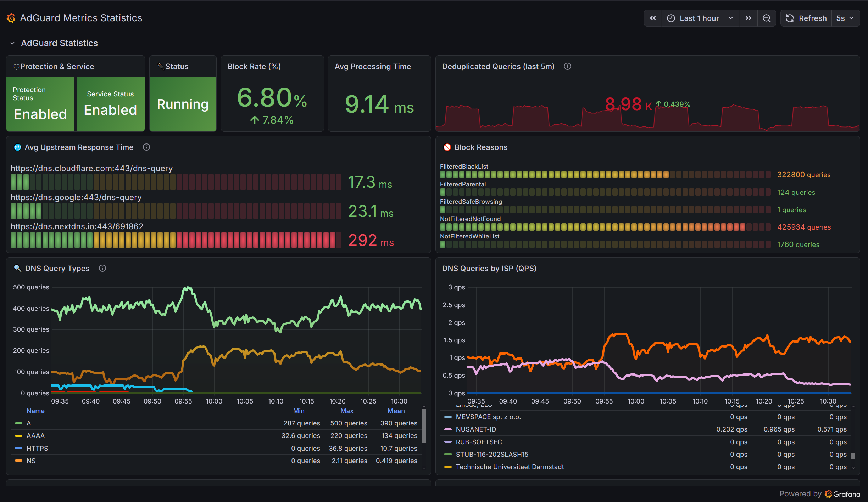
Task: Click the FilteredSafeBrowsing label
Action: point(471,202)
